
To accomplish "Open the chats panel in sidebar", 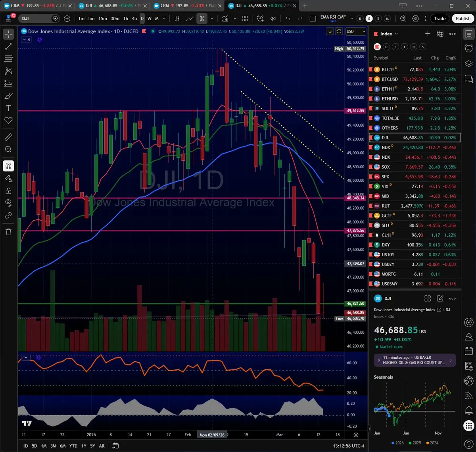I will pyautogui.click(x=468, y=78).
